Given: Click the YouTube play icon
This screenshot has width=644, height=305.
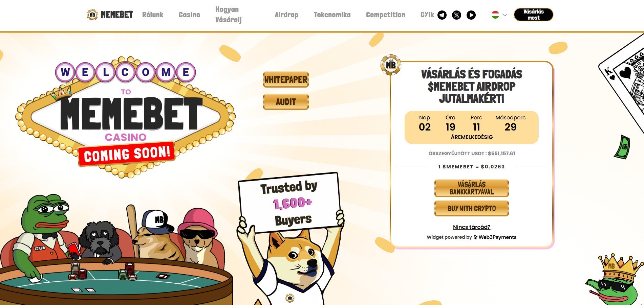Looking at the screenshot, I should pyautogui.click(x=471, y=15).
